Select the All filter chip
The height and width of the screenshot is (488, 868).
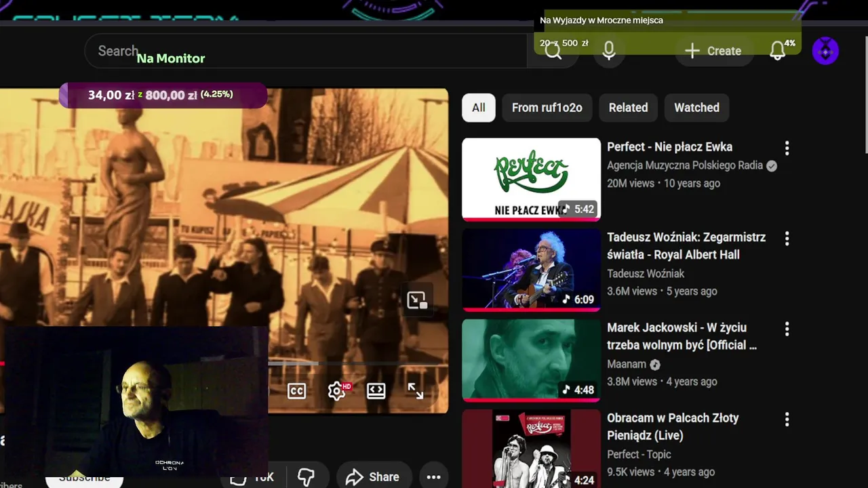pyautogui.click(x=479, y=108)
